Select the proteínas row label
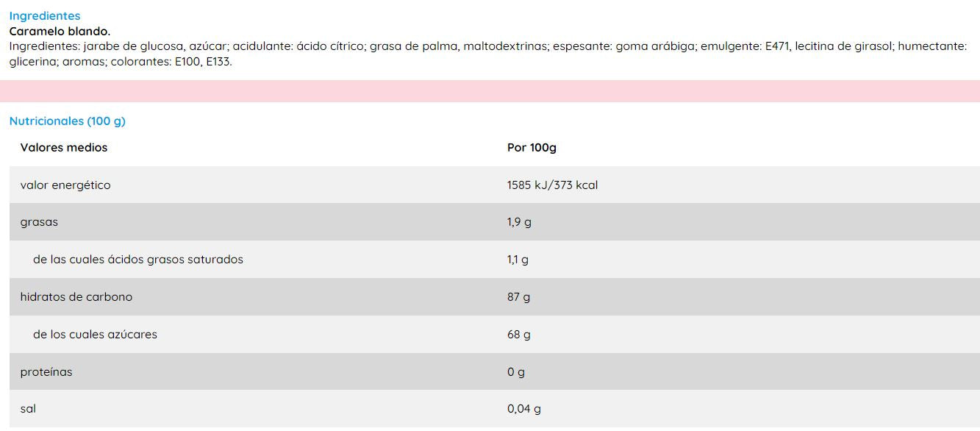This screenshot has width=980, height=431. [x=46, y=372]
